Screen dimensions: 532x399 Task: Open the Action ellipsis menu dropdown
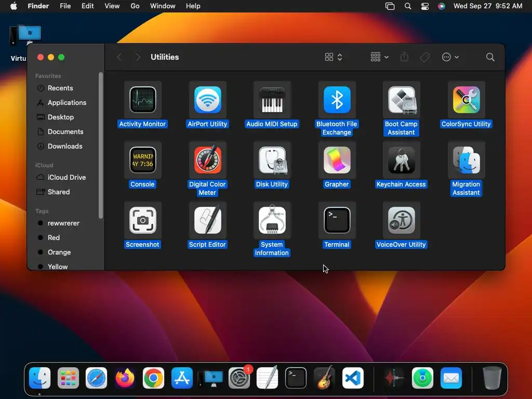click(450, 57)
